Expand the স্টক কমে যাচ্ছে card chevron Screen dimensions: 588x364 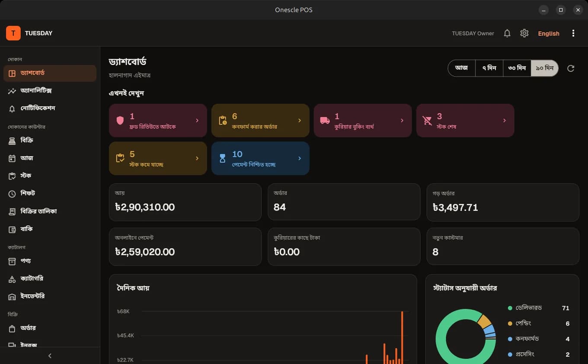(x=197, y=159)
